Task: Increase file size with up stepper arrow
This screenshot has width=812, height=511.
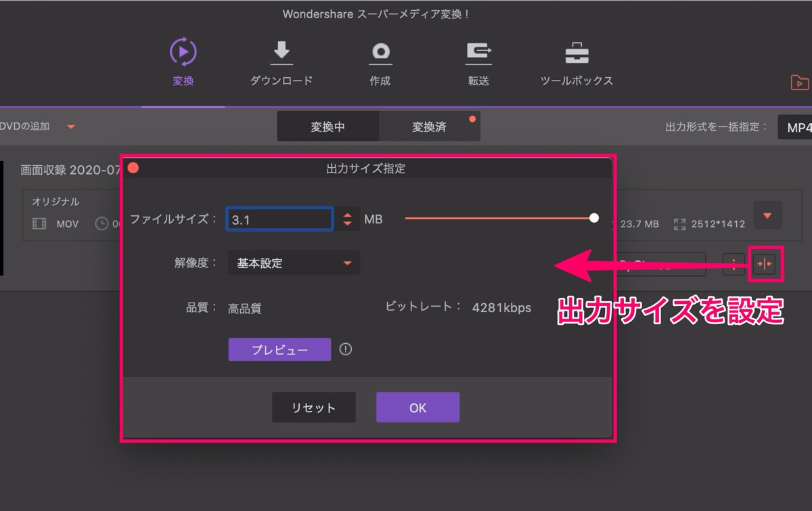Action: [348, 215]
